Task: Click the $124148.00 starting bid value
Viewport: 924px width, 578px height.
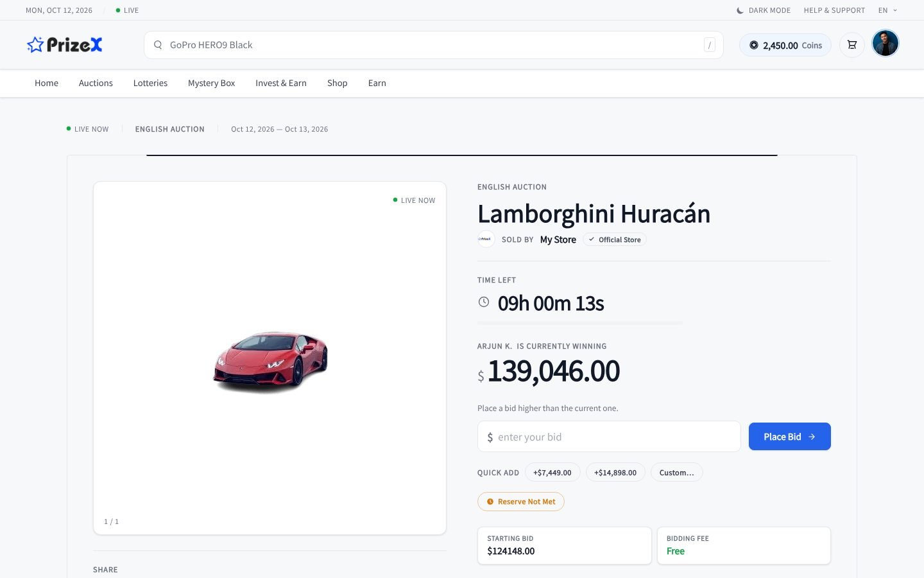Action: coord(511,551)
